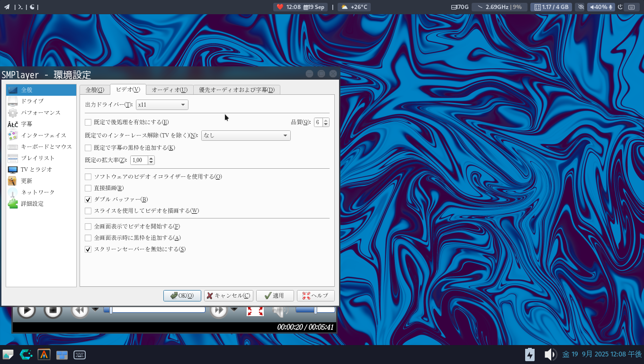The image size is (644, 364).
Task: Open 更新 settings section
Action: pos(41,181)
